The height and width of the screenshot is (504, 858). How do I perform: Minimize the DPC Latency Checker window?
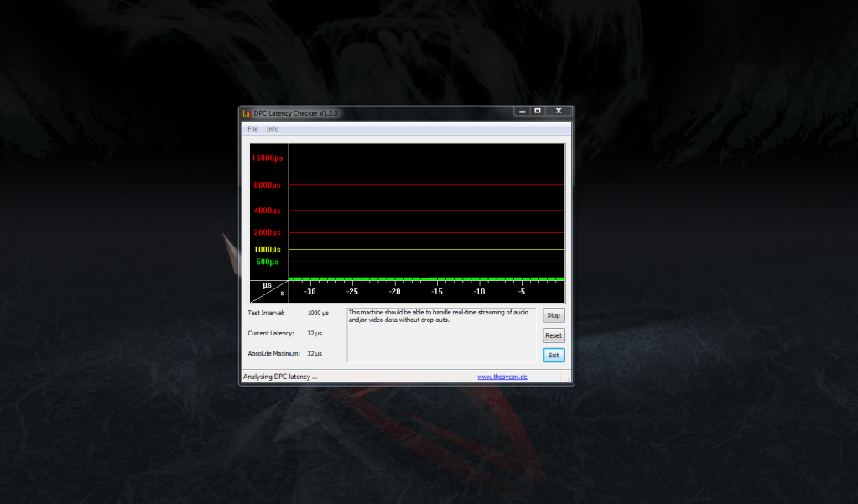[x=522, y=111]
